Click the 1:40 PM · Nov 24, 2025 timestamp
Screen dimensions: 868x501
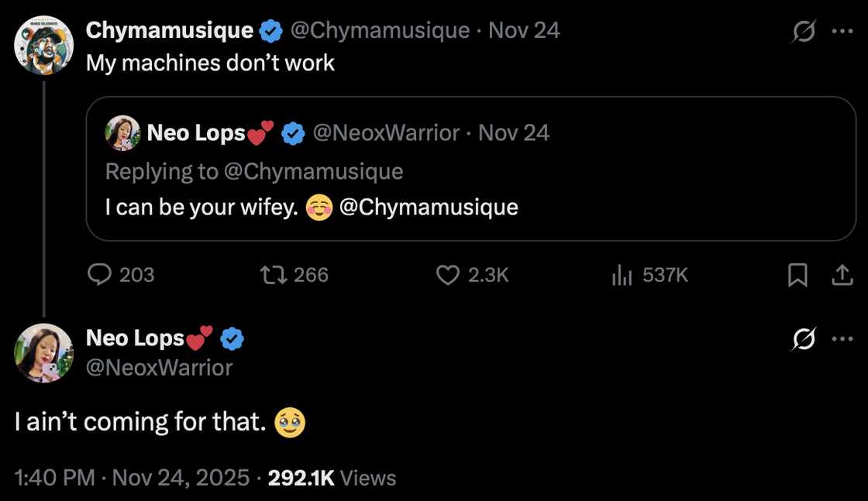133,478
